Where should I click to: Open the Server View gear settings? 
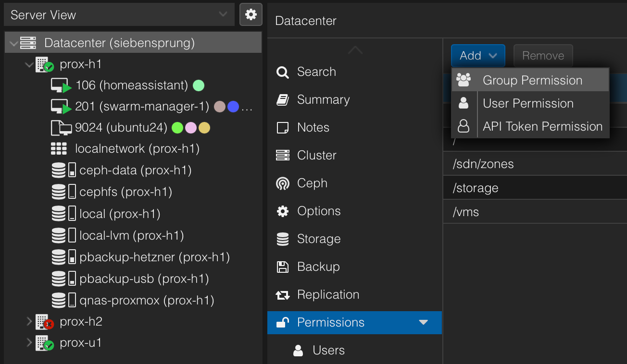[x=251, y=14]
